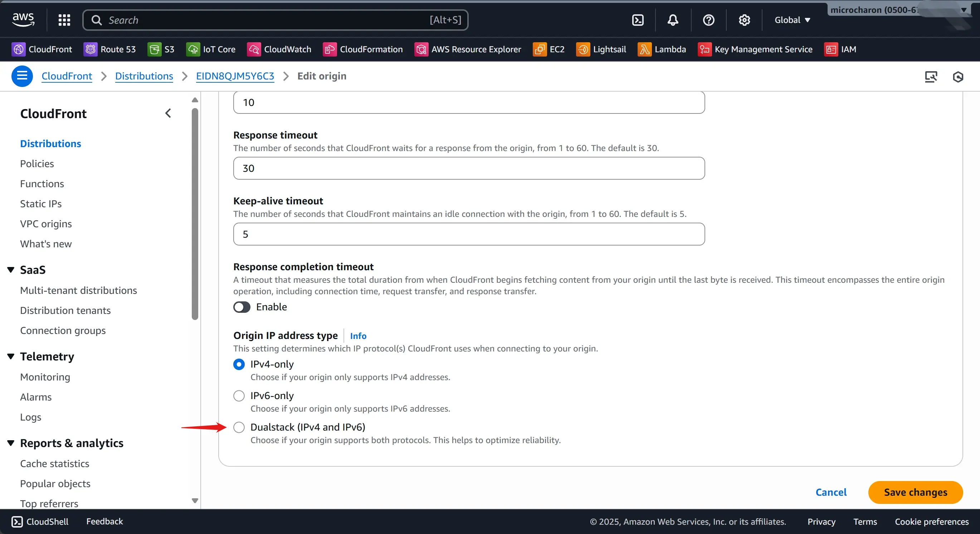Click the hexagon icon at far right
Viewport: 980px width, 534px height.
tap(958, 77)
